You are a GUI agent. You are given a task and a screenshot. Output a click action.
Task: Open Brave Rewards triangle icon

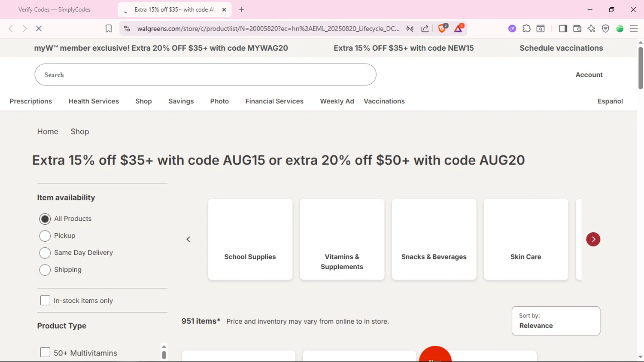coord(459,28)
